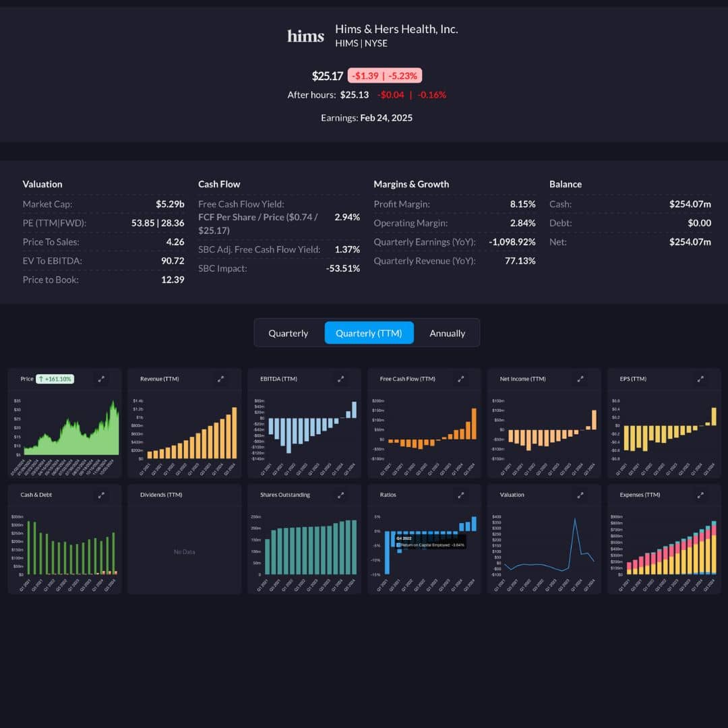This screenshot has width=728, height=728.
Task: Expand the Net Income (TTM) chart
Action: [x=580, y=379]
